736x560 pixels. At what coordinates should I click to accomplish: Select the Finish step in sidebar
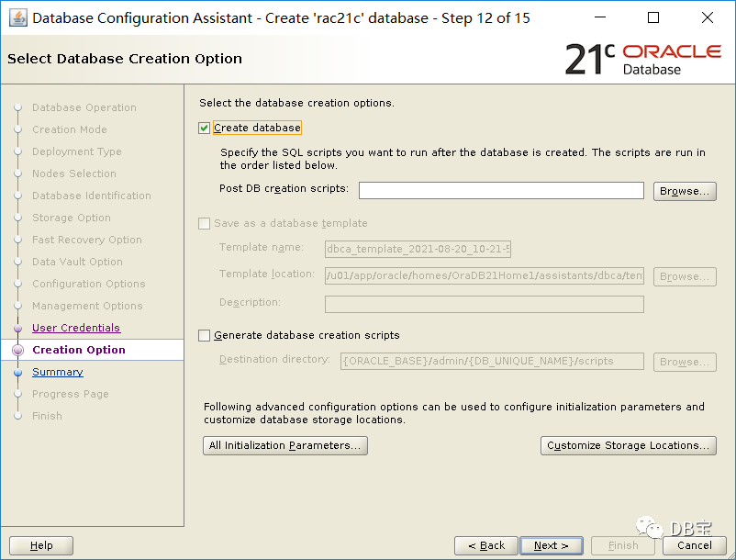[47, 416]
